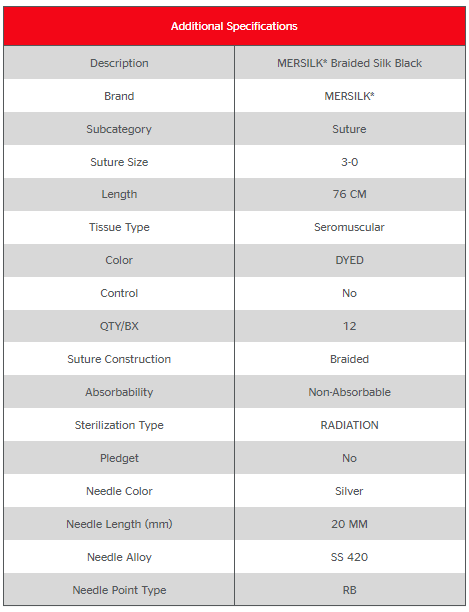Click the Additional Specifications header
The image size is (469, 612).
coord(234,26)
